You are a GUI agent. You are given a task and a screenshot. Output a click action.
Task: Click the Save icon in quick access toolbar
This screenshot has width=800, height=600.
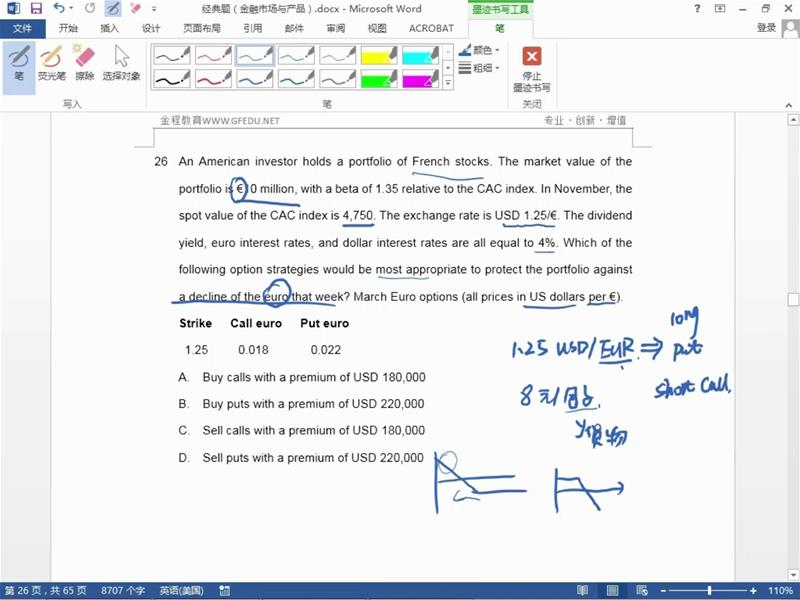click(36, 9)
